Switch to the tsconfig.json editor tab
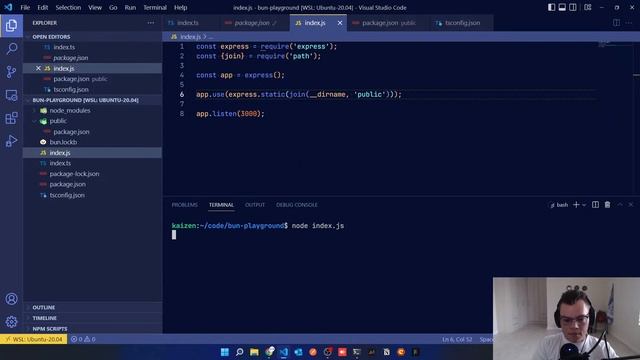 [462, 23]
